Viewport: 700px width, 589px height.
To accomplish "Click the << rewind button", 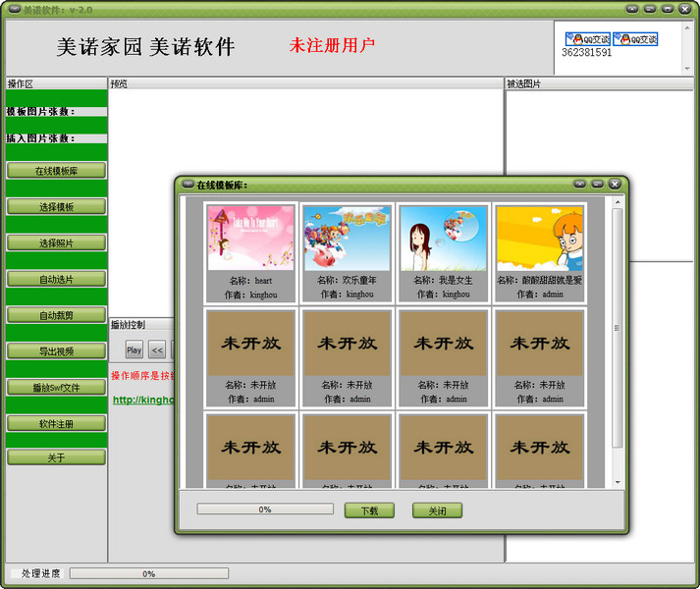I will (x=157, y=350).
